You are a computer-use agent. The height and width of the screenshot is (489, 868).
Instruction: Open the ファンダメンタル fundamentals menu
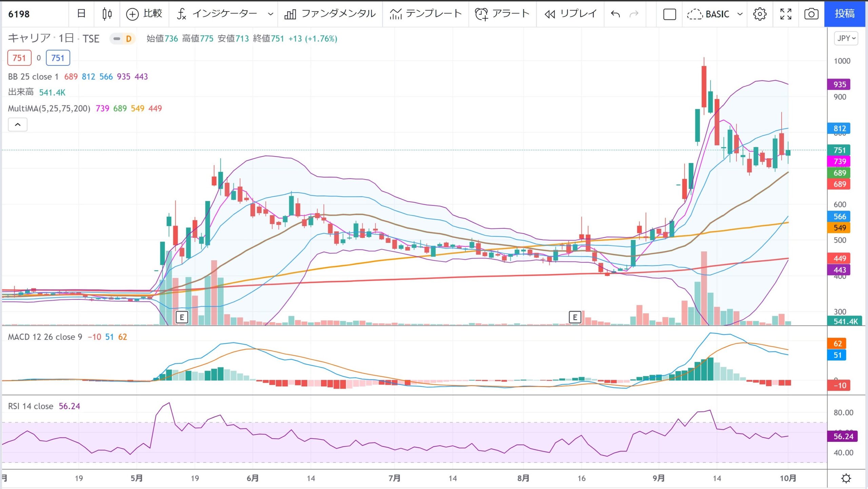pos(330,14)
